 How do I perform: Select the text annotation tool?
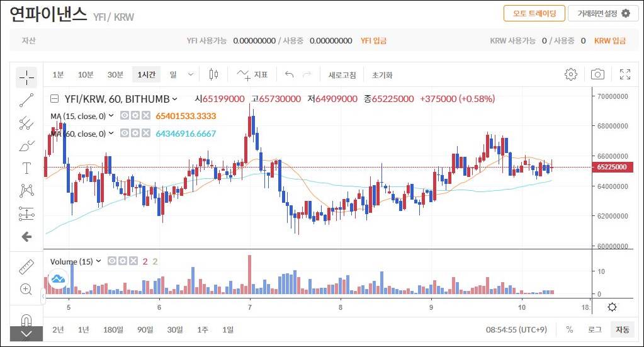[26, 168]
